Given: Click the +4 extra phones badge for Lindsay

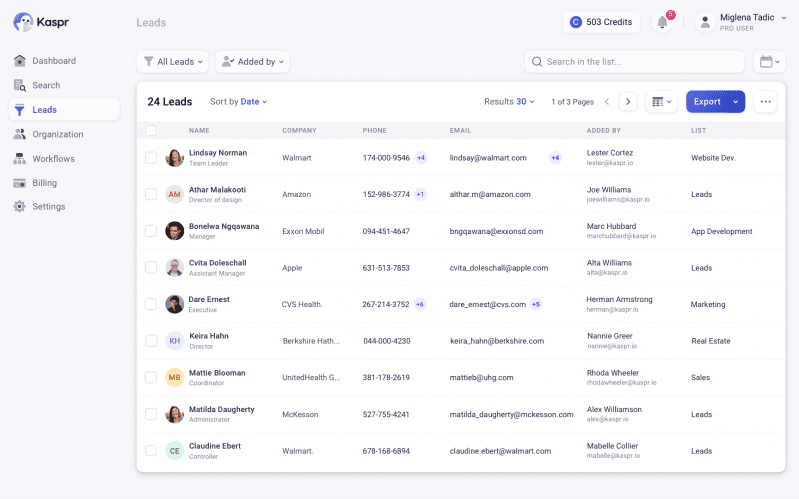Looking at the screenshot, I should (x=421, y=158).
